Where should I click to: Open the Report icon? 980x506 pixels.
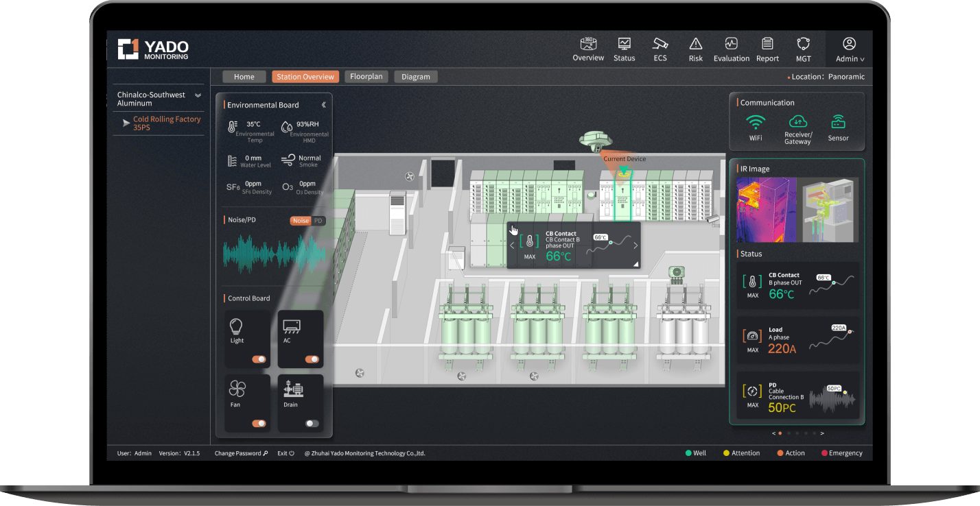point(767,44)
